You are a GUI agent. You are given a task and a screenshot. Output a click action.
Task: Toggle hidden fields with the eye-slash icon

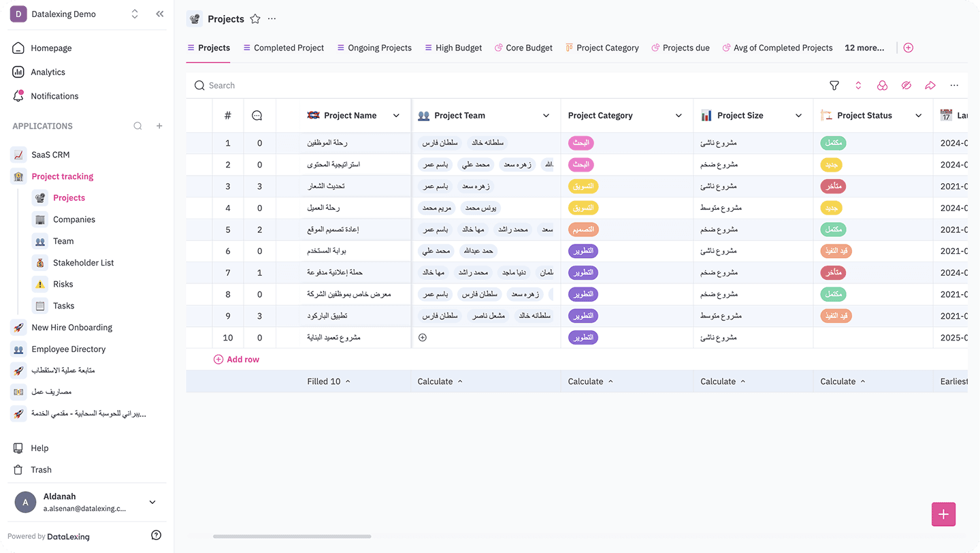tap(906, 85)
